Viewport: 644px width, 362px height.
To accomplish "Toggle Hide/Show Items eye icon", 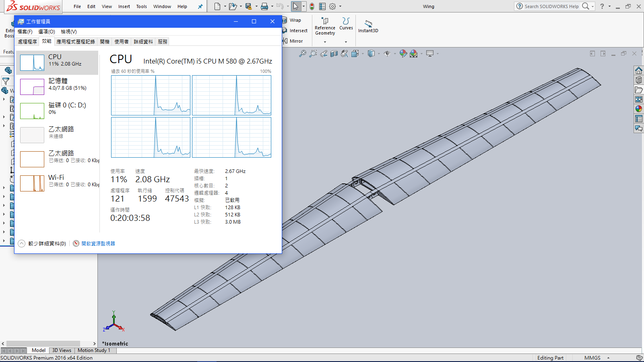I will [x=387, y=53].
